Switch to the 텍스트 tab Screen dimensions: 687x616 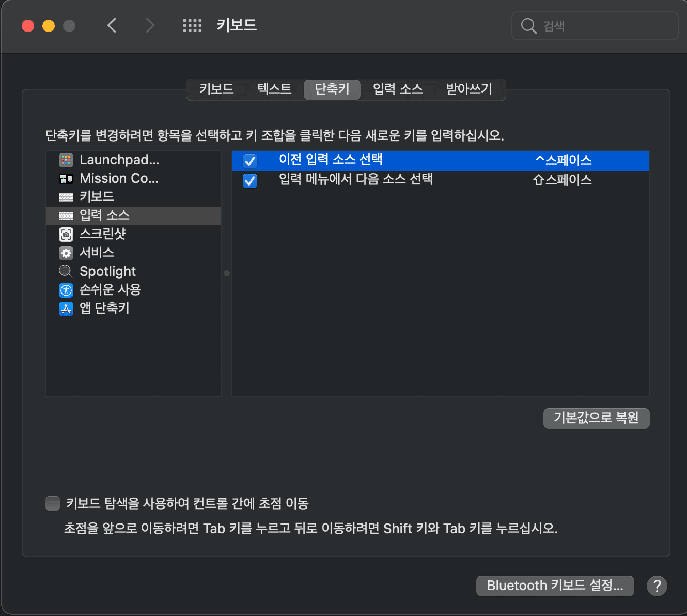pos(273,89)
